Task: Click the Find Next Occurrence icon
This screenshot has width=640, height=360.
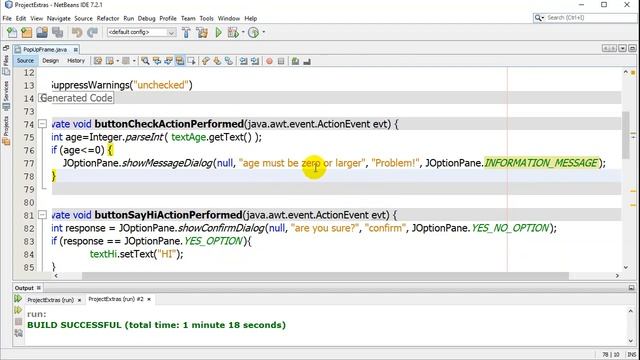Action: (168, 61)
